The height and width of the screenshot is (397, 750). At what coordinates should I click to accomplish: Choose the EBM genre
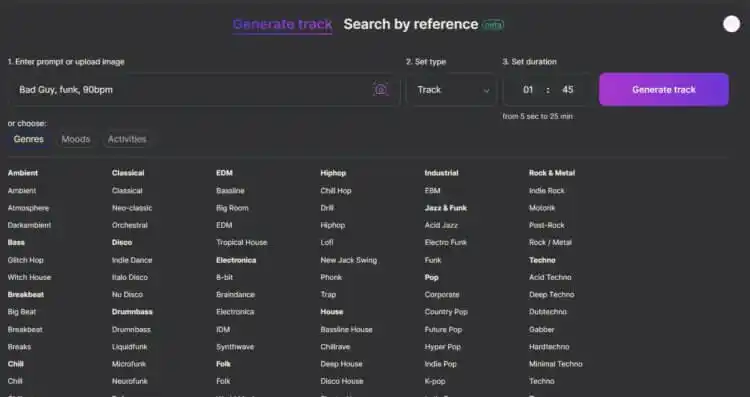click(x=432, y=191)
